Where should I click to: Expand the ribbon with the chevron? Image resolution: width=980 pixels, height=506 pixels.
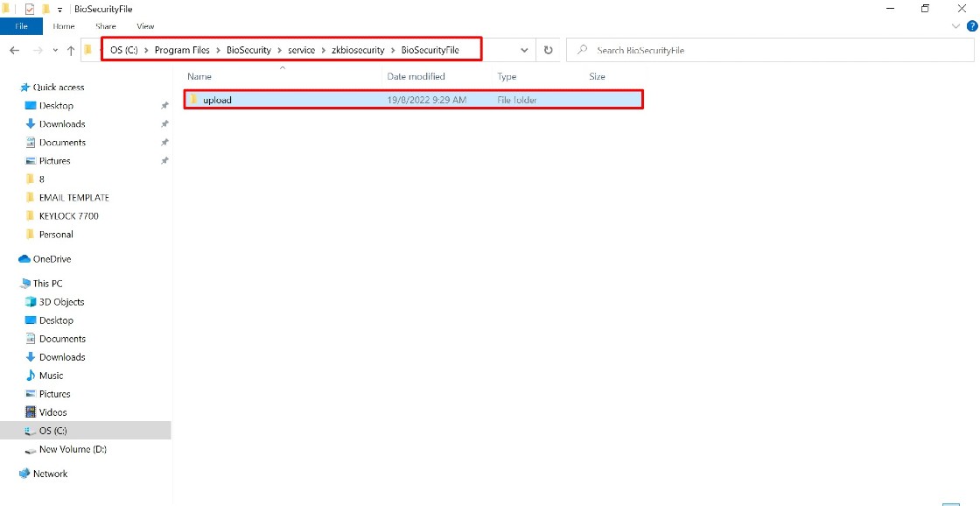(x=955, y=26)
